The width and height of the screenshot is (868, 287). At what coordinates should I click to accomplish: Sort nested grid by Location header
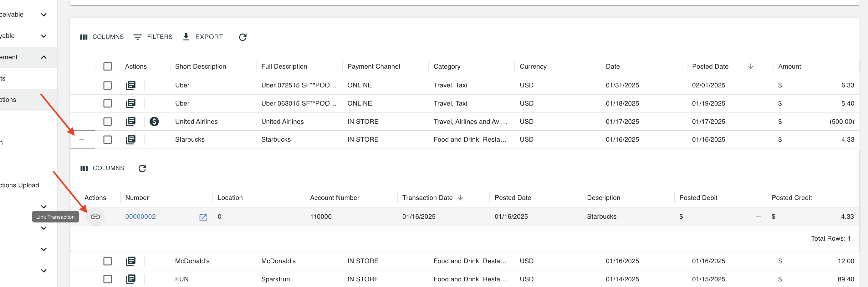pyautogui.click(x=230, y=198)
